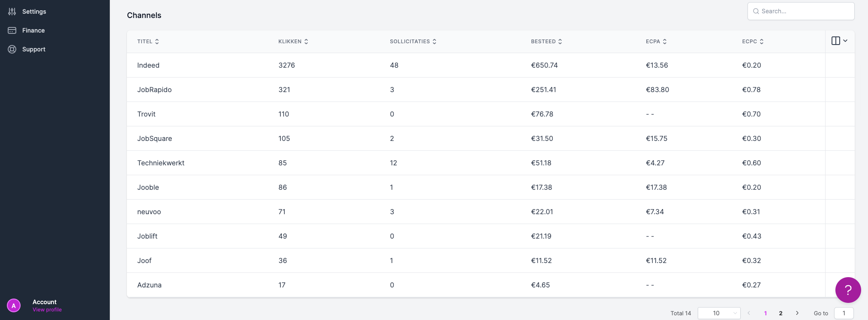The image size is (868, 320).
Task: Select pagination page 2
Action: [x=781, y=313]
